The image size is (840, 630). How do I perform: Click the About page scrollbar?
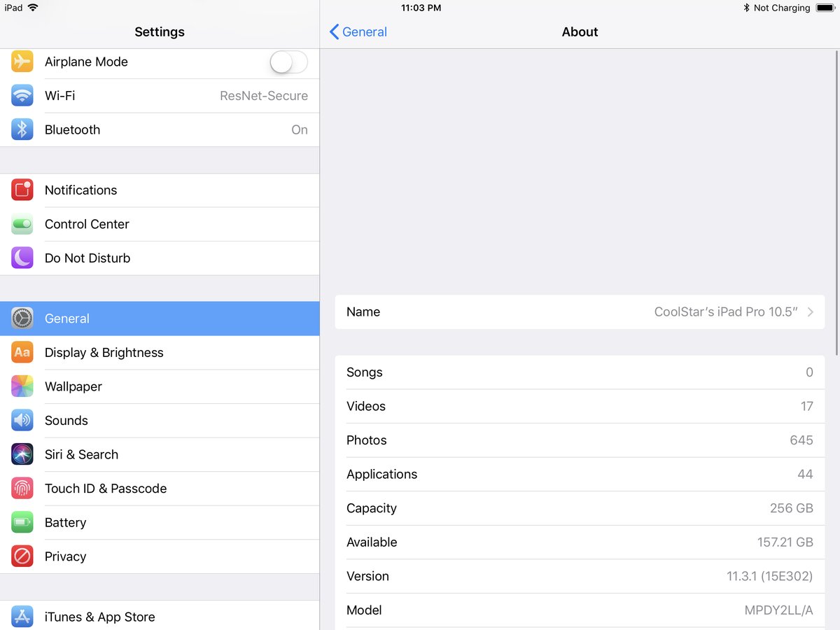point(837,203)
